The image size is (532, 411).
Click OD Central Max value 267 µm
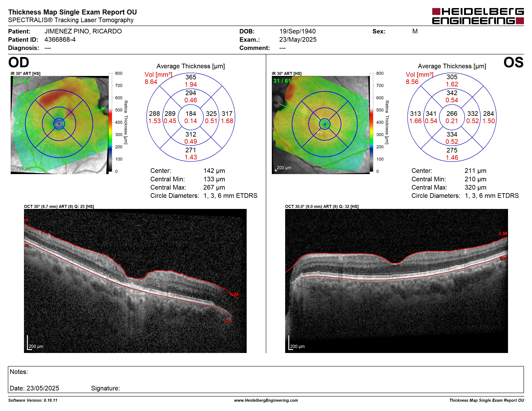point(214,188)
